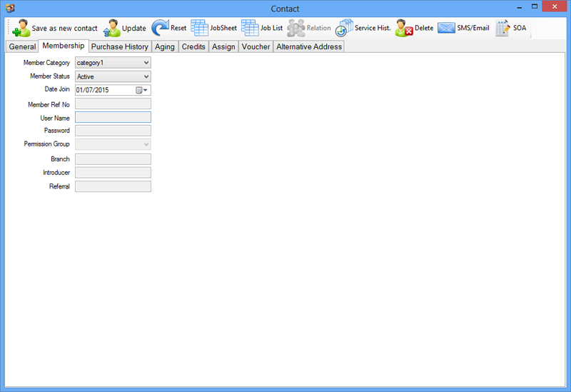
Task: Click the Branch input field
Action: pos(113,159)
